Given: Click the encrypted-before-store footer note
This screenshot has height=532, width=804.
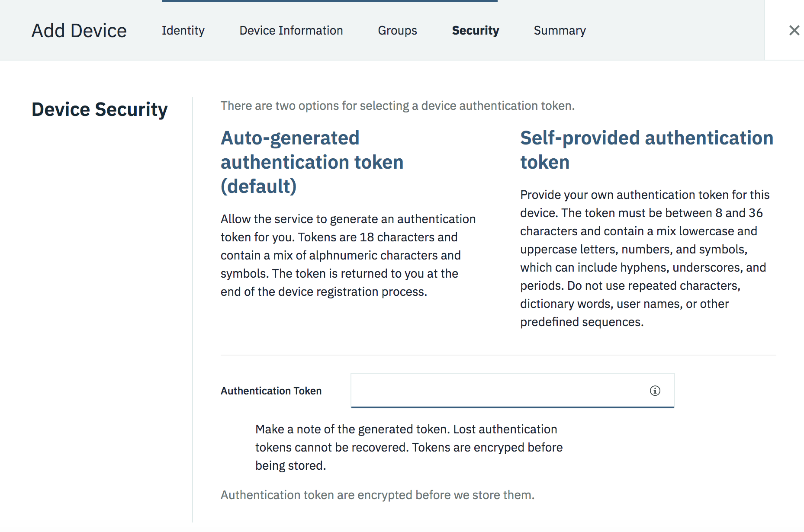Looking at the screenshot, I should (377, 495).
